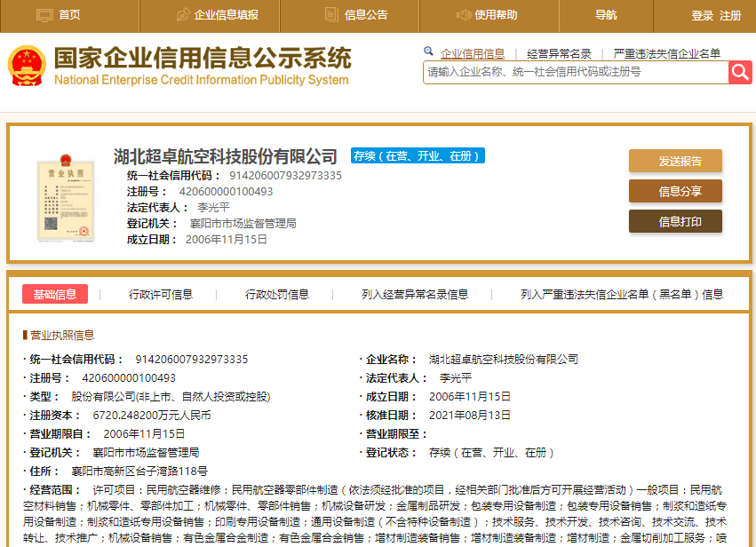Open the 信息公告 menu item
This screenshot has width=756, height=547.
pos(366,15)
